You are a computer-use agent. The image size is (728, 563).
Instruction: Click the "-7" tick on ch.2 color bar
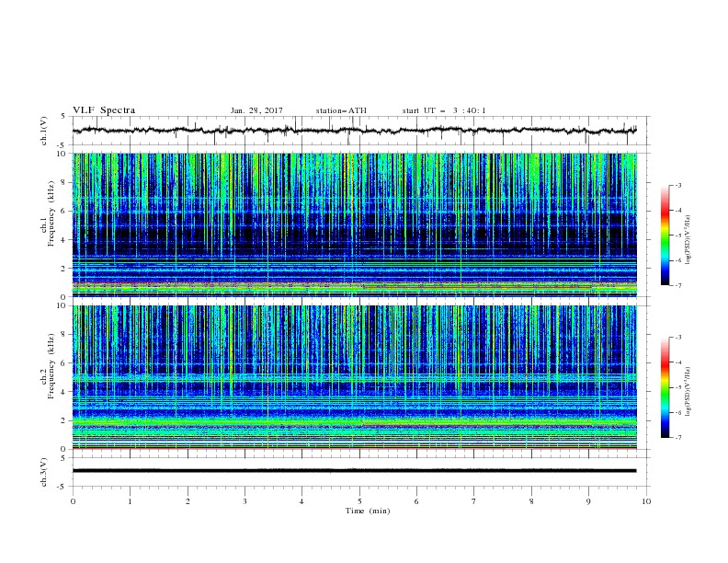point(677,437)
